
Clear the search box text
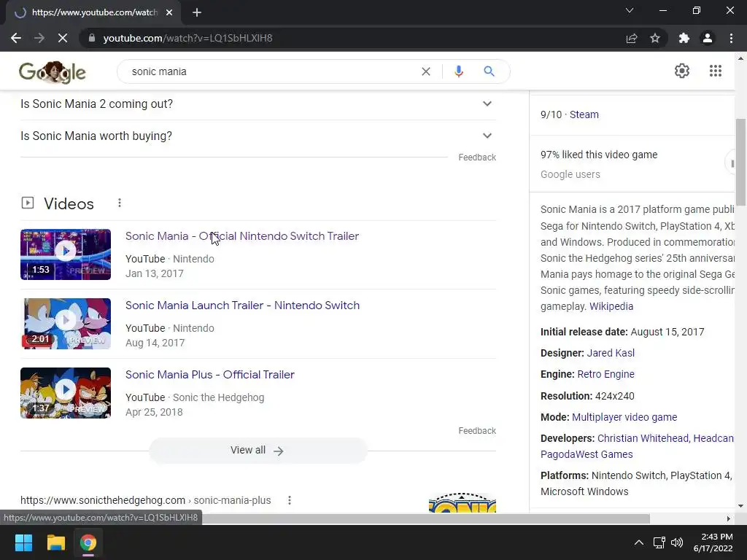tap(426, 71)
